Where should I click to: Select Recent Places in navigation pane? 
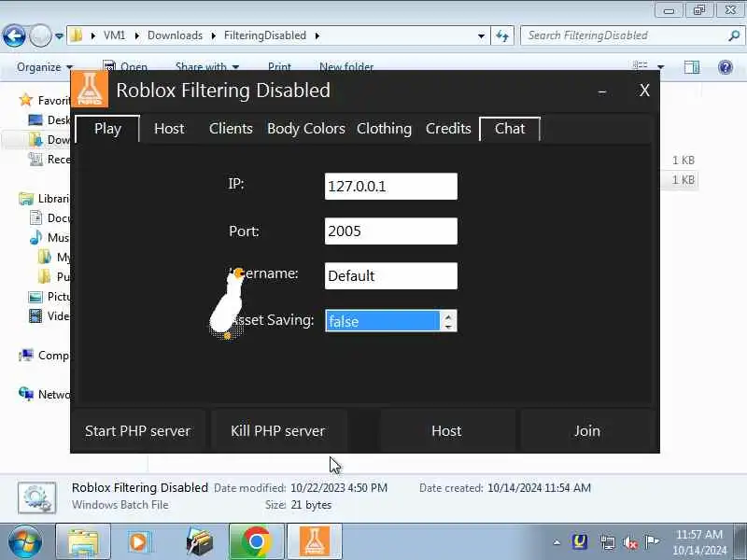pyautogui.click(x=49, y=159)
